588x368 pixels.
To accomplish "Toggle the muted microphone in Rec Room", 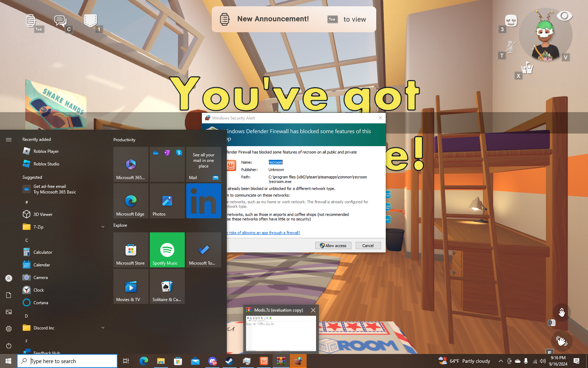I will tap(511, 47).
